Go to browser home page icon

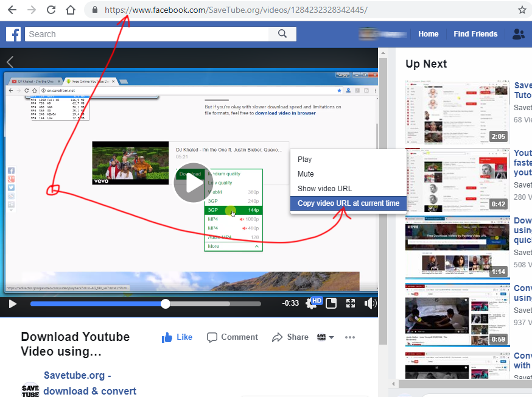coord(71,10)
